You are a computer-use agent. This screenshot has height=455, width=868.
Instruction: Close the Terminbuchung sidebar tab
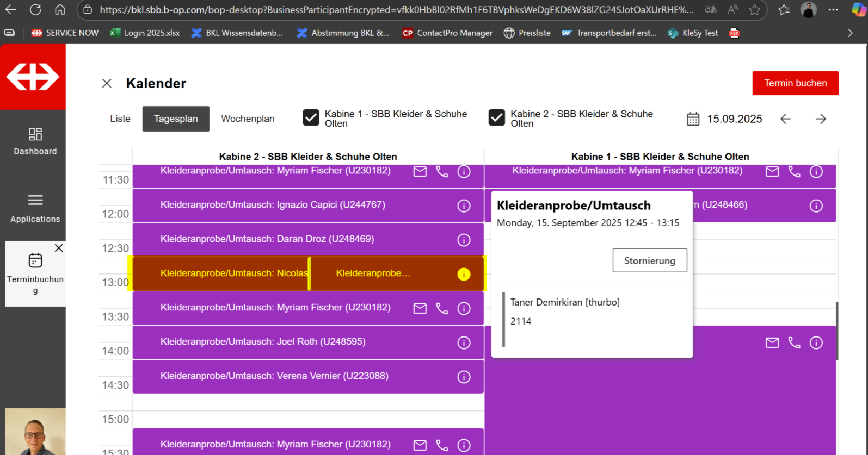[x=59, y=248]
